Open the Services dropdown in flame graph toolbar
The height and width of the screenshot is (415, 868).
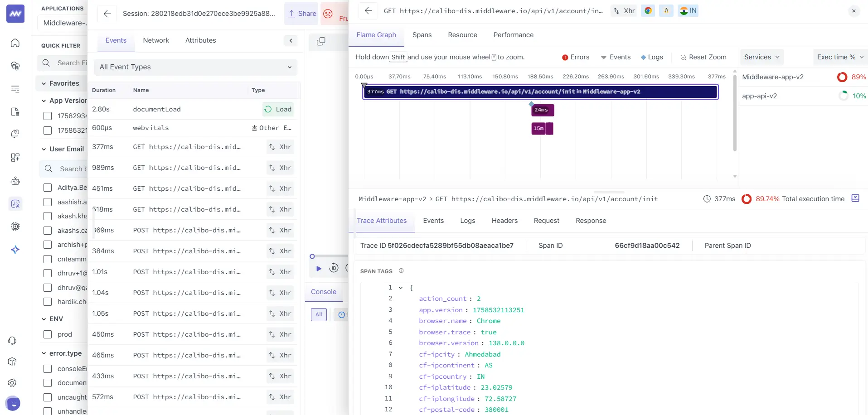click(761, 57)
